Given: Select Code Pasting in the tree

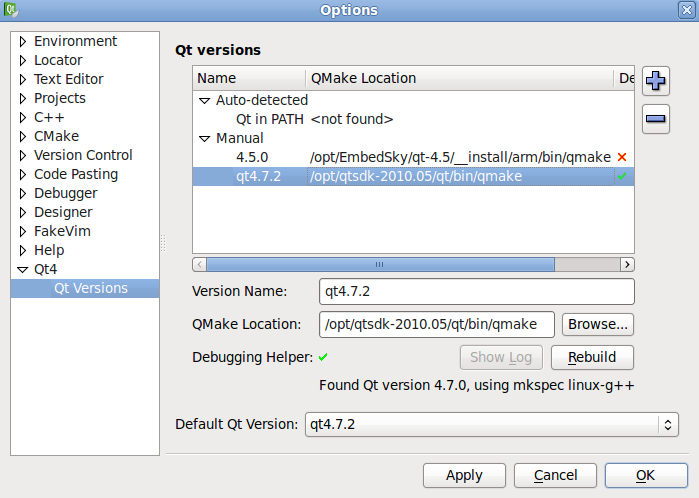Looking at the screenshot, I should [x=76, y=174].
